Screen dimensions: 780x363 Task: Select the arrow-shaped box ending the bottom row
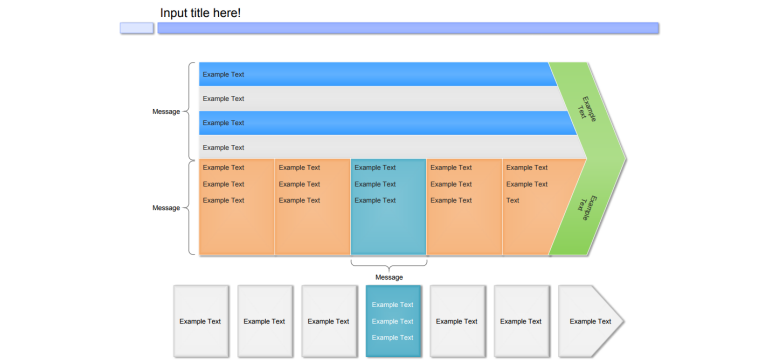coord(591,321)
